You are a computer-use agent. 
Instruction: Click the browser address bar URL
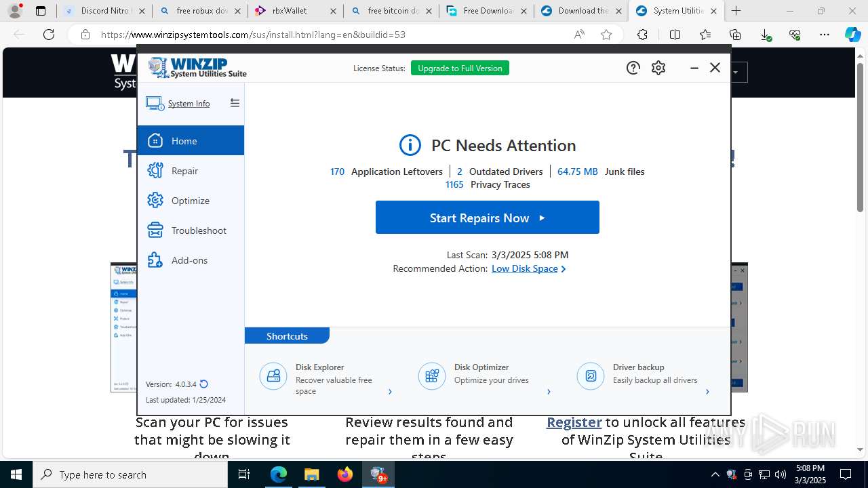[x=253, y=35]
